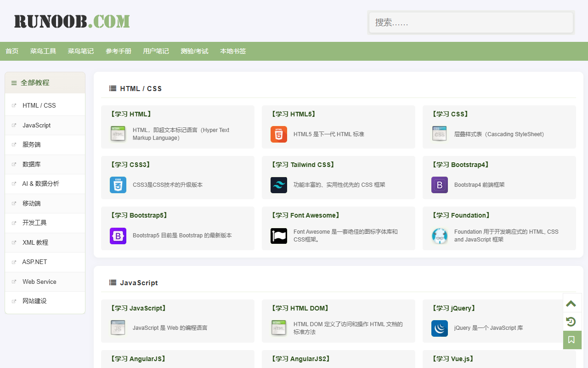Screen dimensions: 588x368
Task: Click the Foundation mascot icon
Action: click(x=439, y=236)
